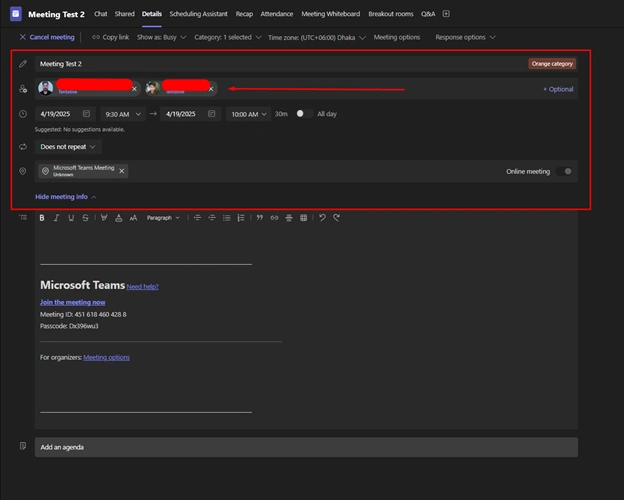
Task: Remove the first attendee with X
Action: pos(135,89)
